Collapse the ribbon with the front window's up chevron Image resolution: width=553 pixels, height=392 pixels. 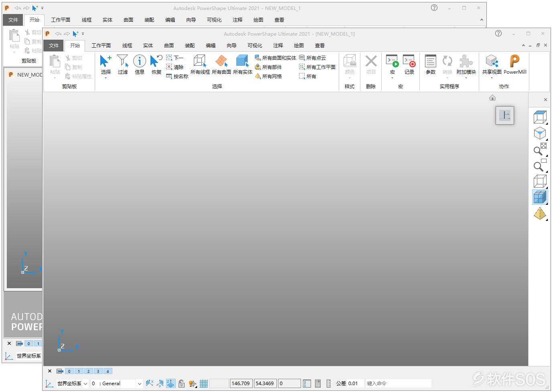tap(523, 45)
